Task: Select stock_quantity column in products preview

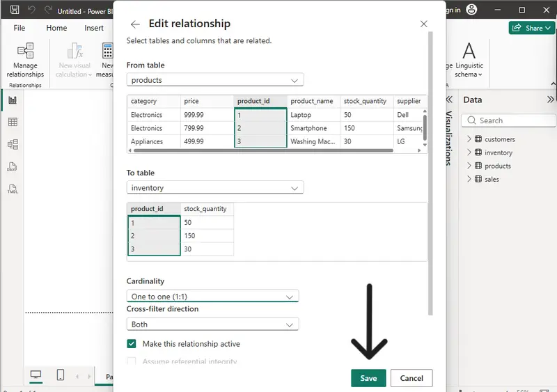Action: pyautogui.click(x=367, y=101)
